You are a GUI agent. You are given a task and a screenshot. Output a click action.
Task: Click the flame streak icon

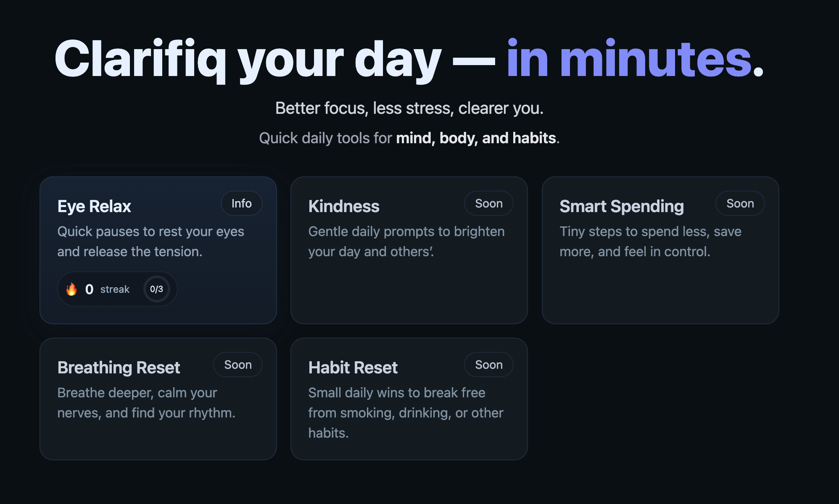coord(71,289)
